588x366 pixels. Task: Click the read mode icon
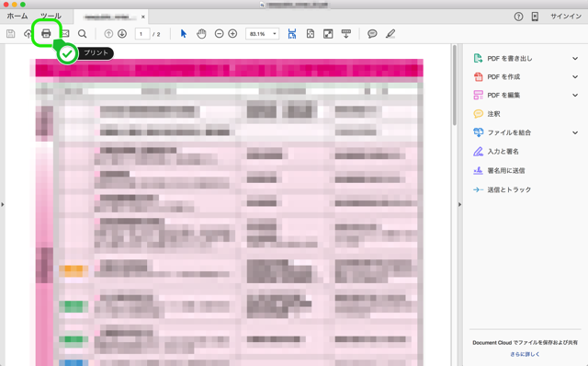click(346, 34)
